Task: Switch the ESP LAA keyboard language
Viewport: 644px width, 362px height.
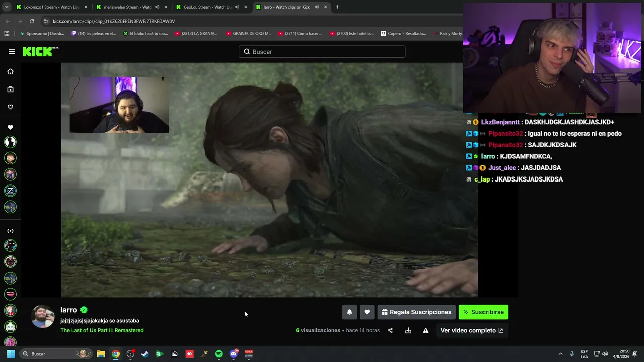Action: [x=584, y=354]
